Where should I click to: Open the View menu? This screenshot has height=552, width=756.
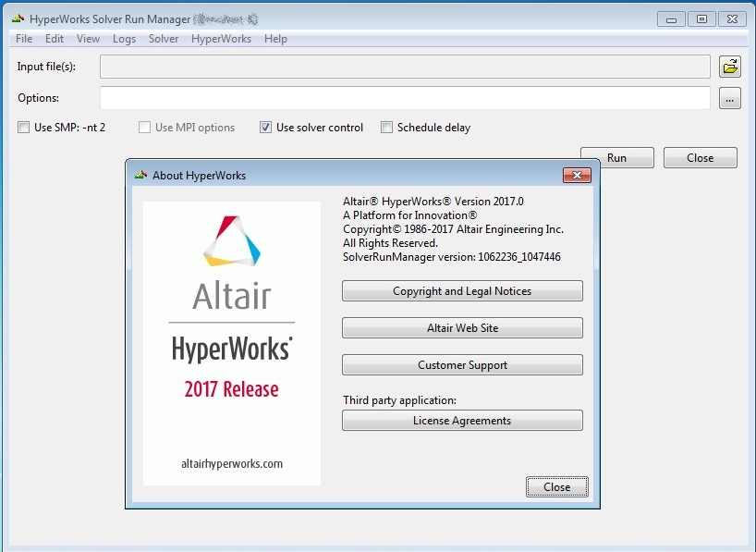point(88,39)
